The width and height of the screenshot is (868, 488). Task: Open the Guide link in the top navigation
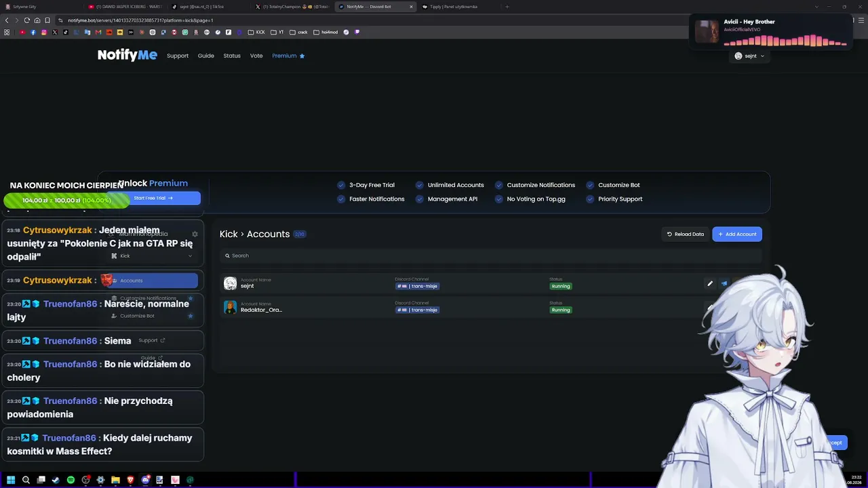205,56
